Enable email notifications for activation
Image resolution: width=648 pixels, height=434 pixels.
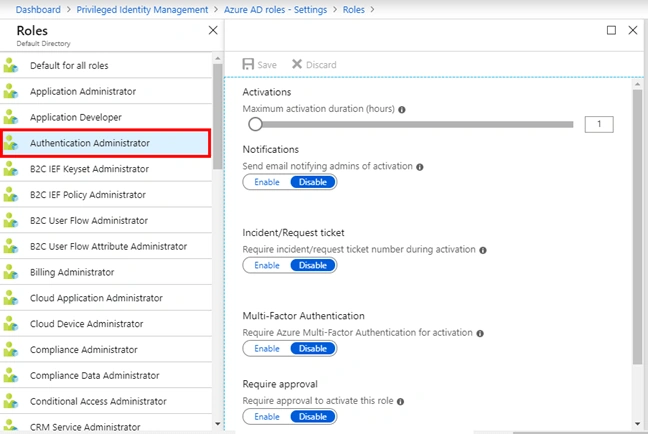point(267,182)
